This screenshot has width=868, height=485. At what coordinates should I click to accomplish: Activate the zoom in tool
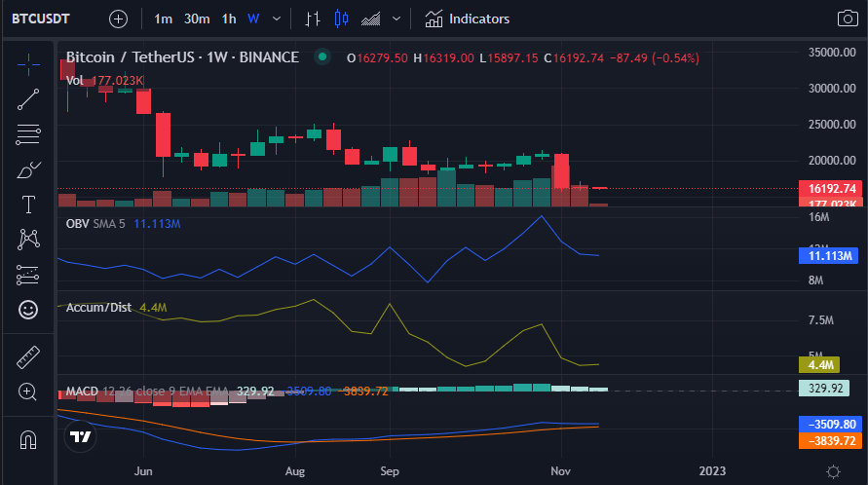(28, 392)
